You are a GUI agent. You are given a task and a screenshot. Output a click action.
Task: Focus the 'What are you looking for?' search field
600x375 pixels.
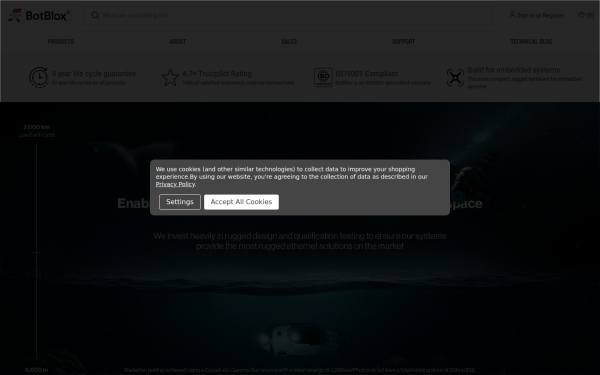pyautogui.click(x=288, y=15)
